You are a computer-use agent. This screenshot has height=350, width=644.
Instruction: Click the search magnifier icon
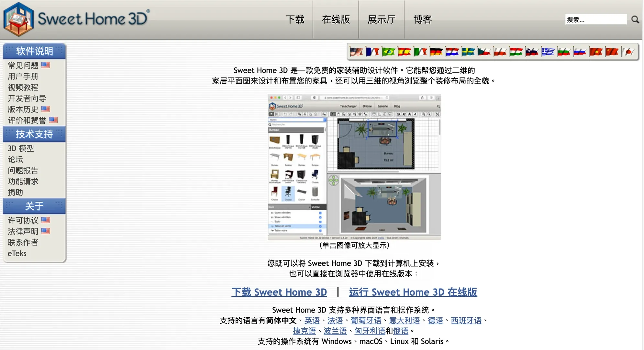[635, 20]
